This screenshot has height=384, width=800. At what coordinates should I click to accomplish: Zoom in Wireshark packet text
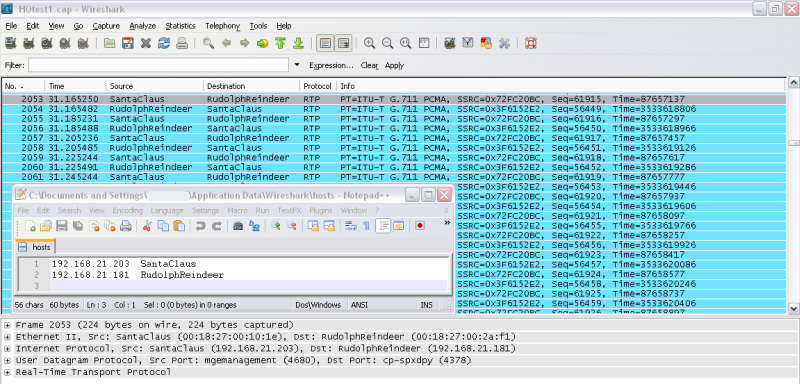(x=369, y=43)
